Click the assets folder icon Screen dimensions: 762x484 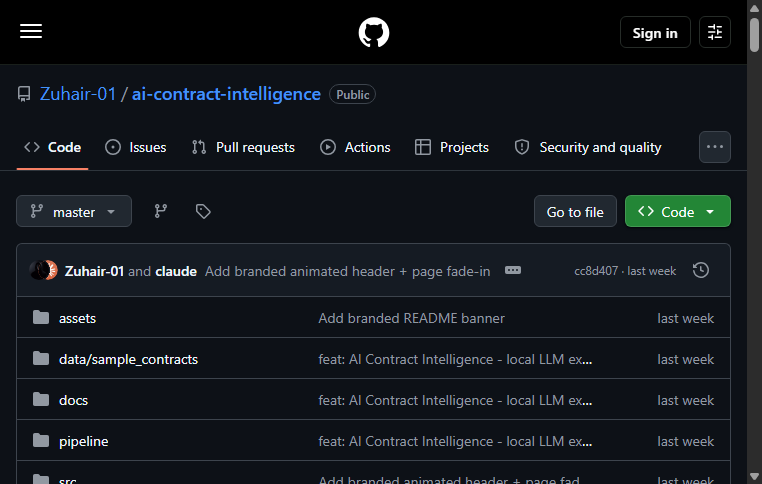(41, 318)
